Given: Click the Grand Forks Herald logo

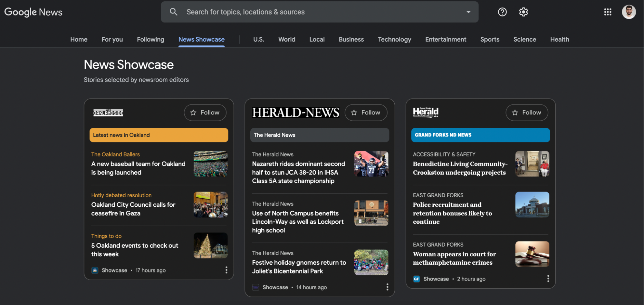Looking at the screenshot, I should click(426, 112).
